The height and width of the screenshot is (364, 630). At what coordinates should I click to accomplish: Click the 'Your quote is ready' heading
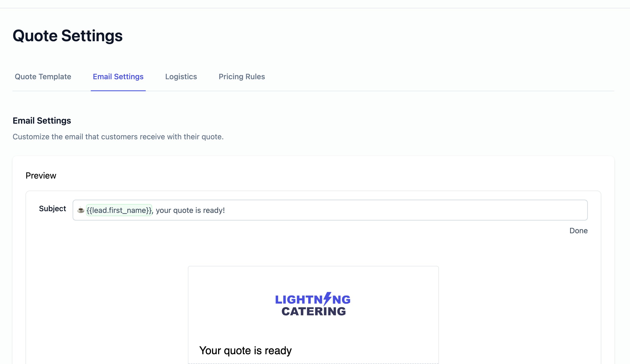pos(245,351)
